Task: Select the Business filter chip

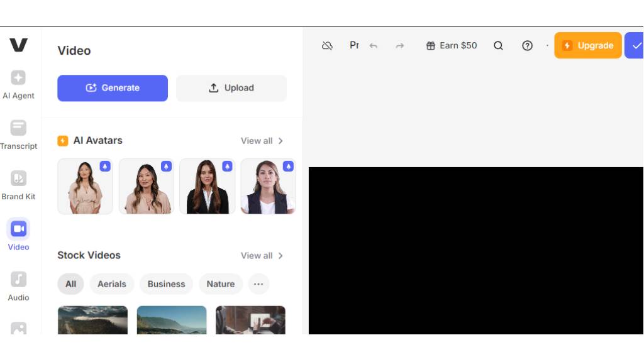Action: coord(166,284)
